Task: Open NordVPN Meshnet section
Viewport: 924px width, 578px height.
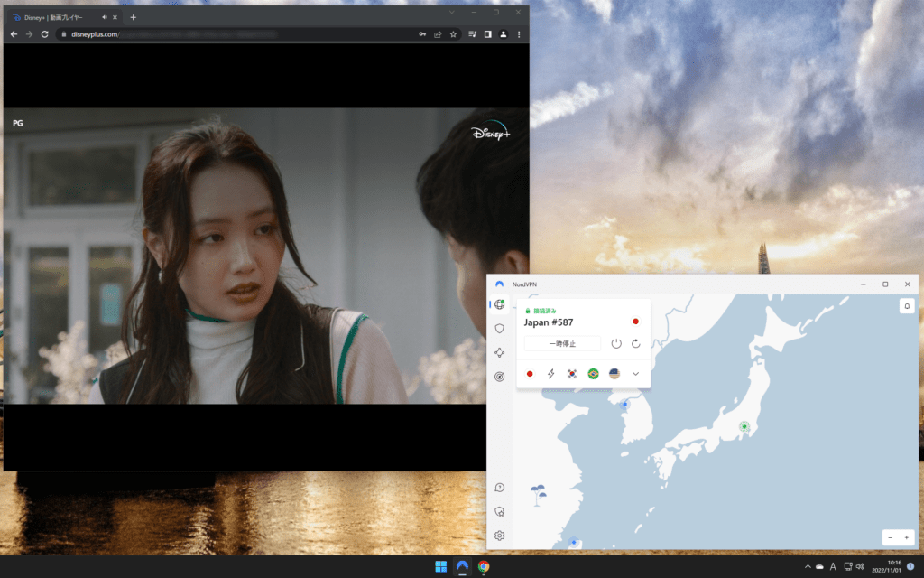Action: [500, 353]
